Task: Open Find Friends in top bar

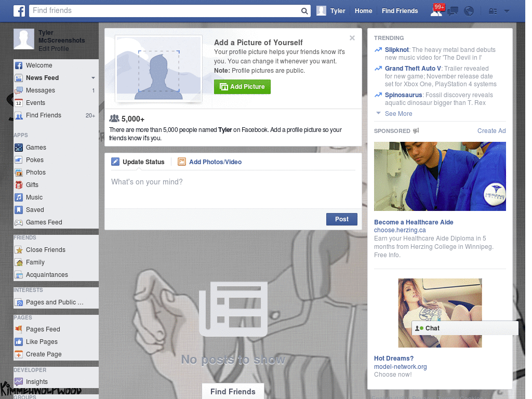Action: coord(400,11)
